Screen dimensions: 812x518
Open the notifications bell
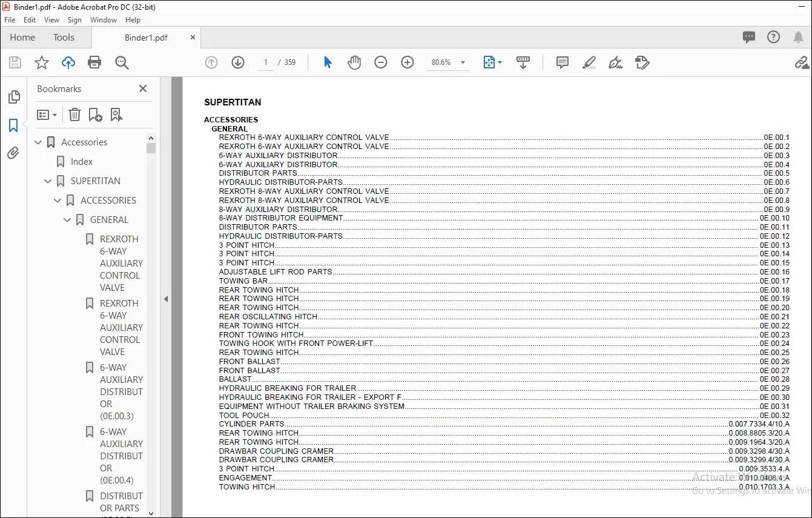click(x=798, y=37)
